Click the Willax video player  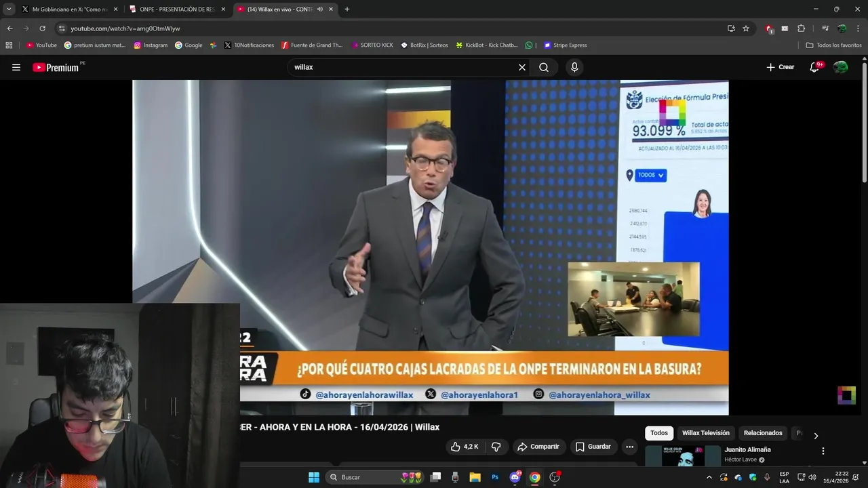[x=431, y=247]
